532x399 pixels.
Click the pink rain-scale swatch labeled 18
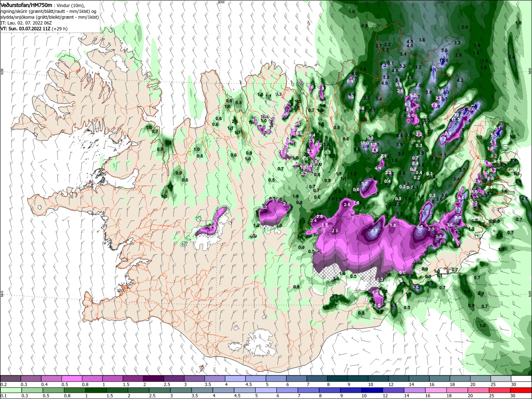pos(456,390)
